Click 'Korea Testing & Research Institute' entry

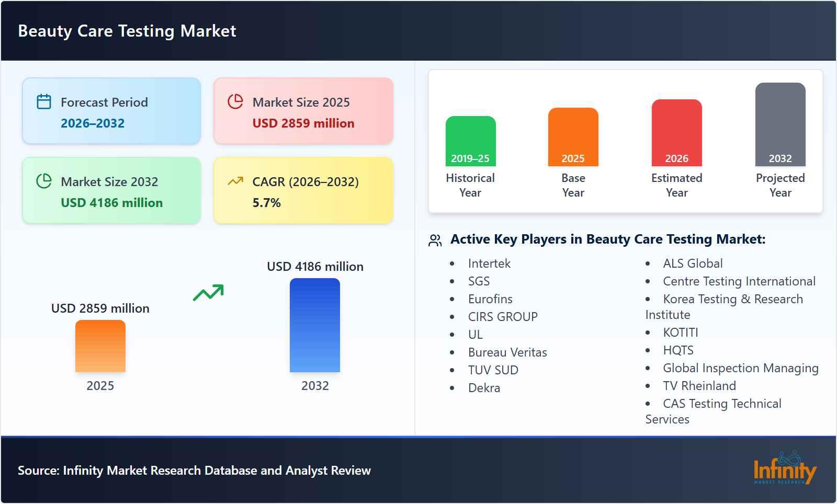[x=724, y=307]
